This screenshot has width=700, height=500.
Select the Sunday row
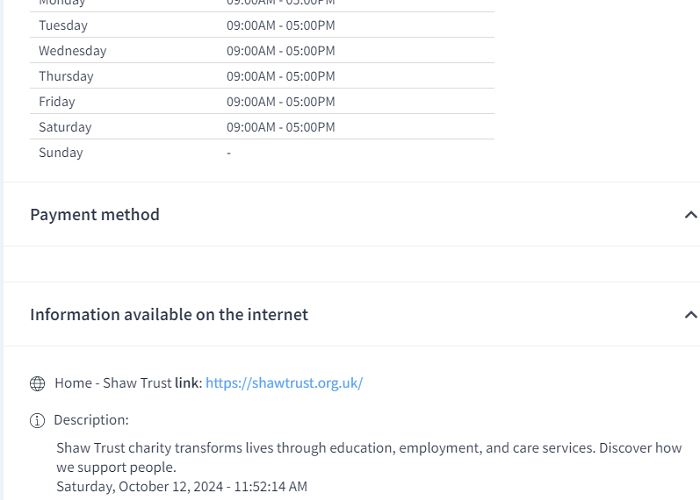(262, 153)
